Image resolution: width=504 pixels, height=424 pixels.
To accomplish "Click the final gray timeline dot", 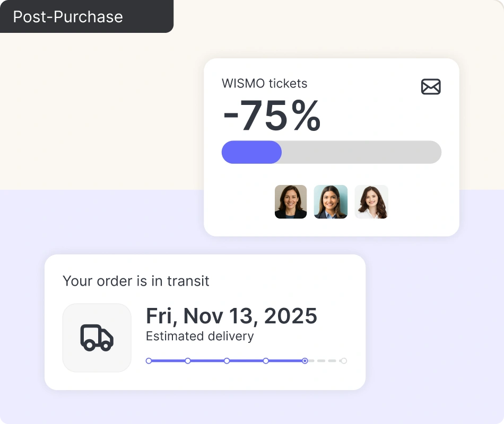I will click(x=344, y=361).
